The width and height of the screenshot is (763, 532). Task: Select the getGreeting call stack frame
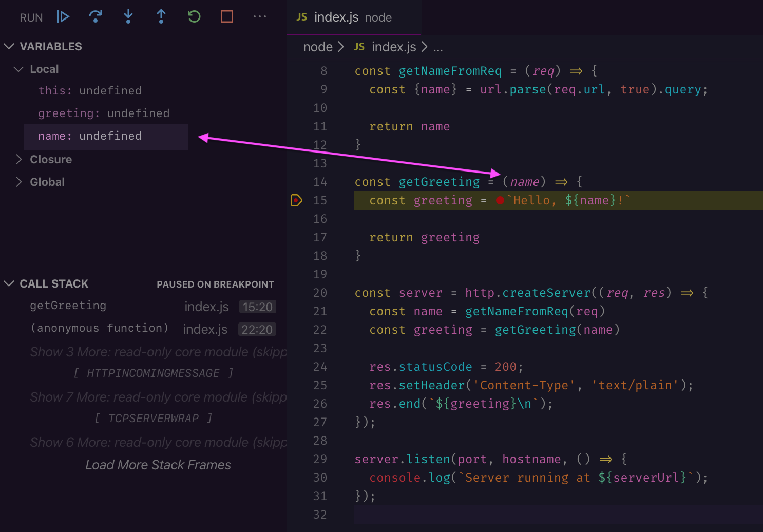[x=68, y=306]
